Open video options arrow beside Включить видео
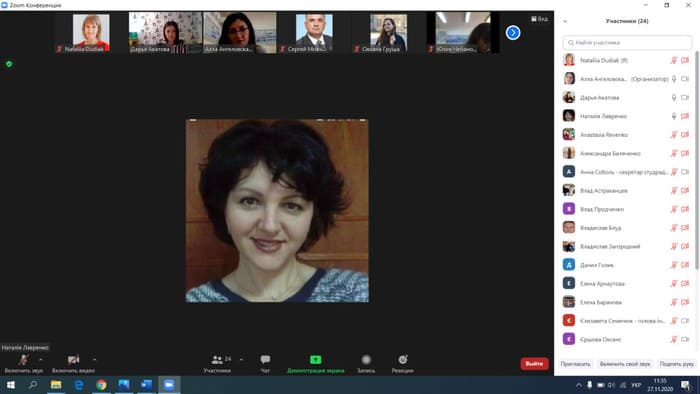The width and height of the screenshot is (700, 394). click(x=94, y=360)
